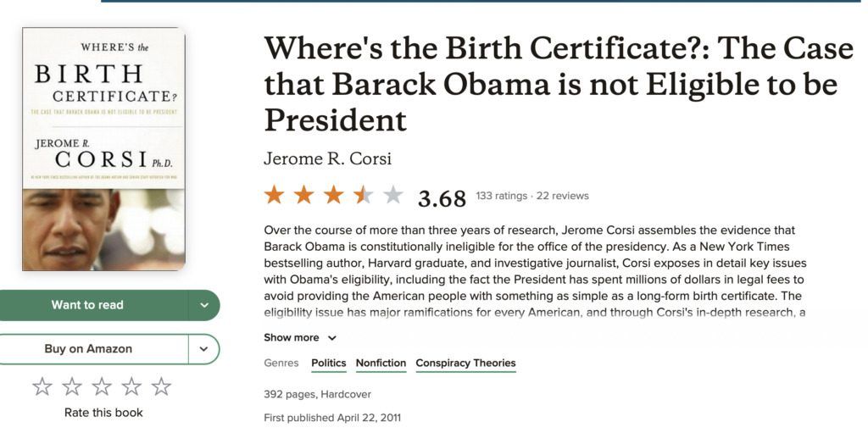Click the Buy on Amazon button
Image resolution: width=868 pixels, height=433 pixels.
(88, 348)
